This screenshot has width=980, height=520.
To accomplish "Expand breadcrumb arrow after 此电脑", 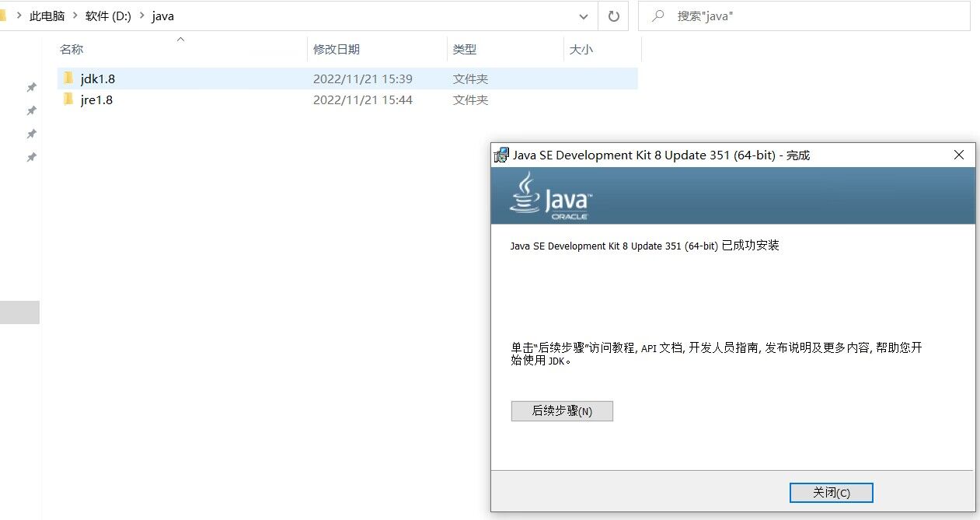I will pos(75,16).
